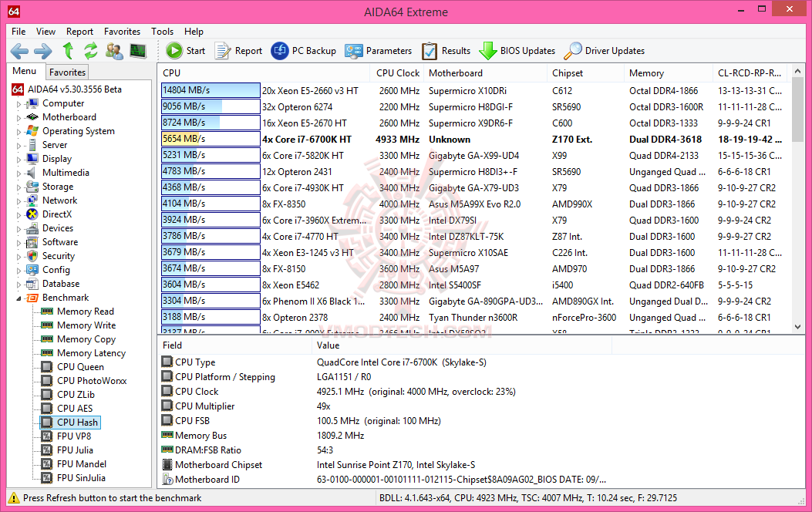
Task: Sort results by CPU Clock column header
Action: click(397, 73)
